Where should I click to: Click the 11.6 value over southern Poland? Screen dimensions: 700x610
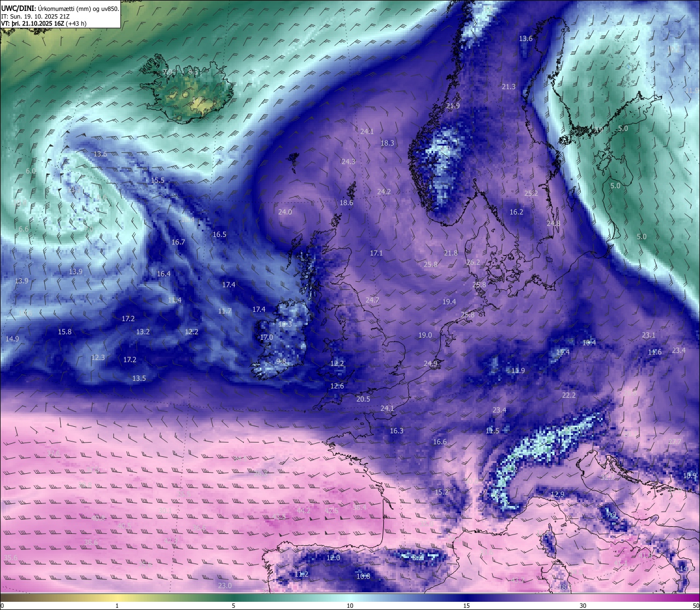(x=655, y=352)
